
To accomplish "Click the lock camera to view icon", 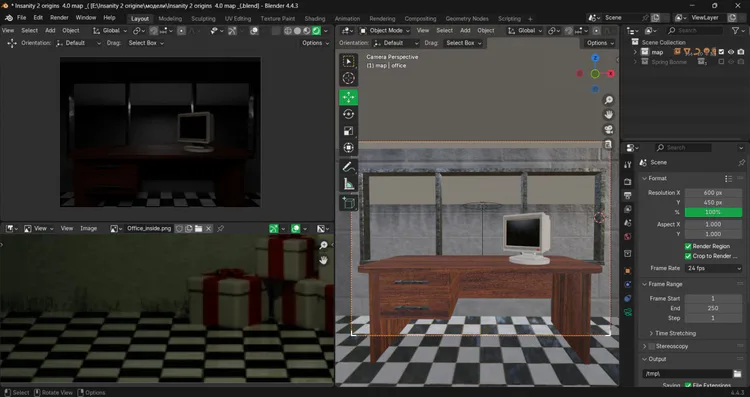I will (x=608, y=144).
